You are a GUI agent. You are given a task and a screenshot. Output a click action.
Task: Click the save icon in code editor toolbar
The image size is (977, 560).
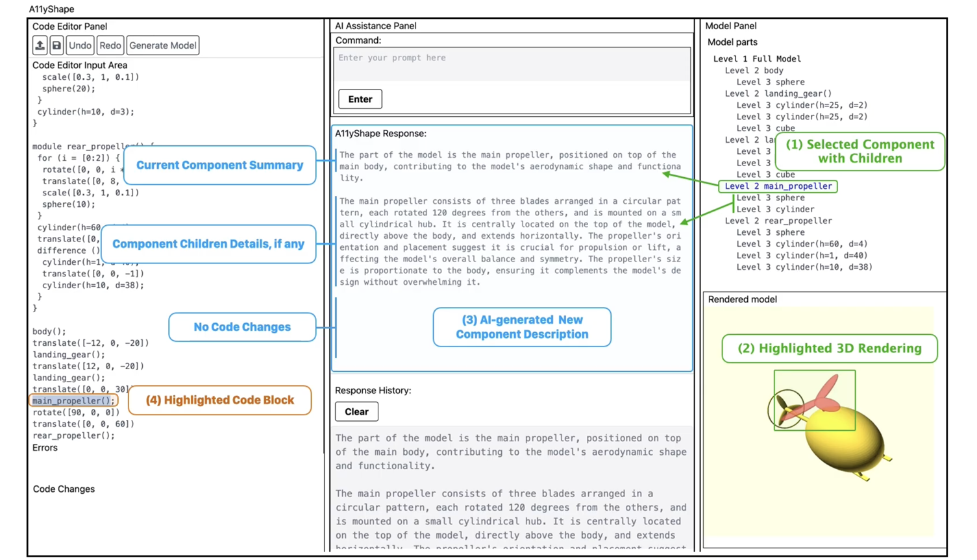[x=56, y=45]
